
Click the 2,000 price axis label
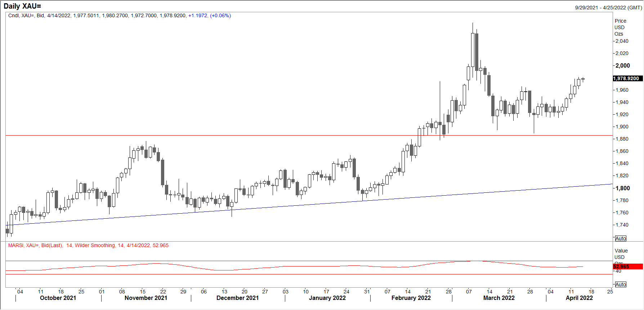[x=622, y=65]
